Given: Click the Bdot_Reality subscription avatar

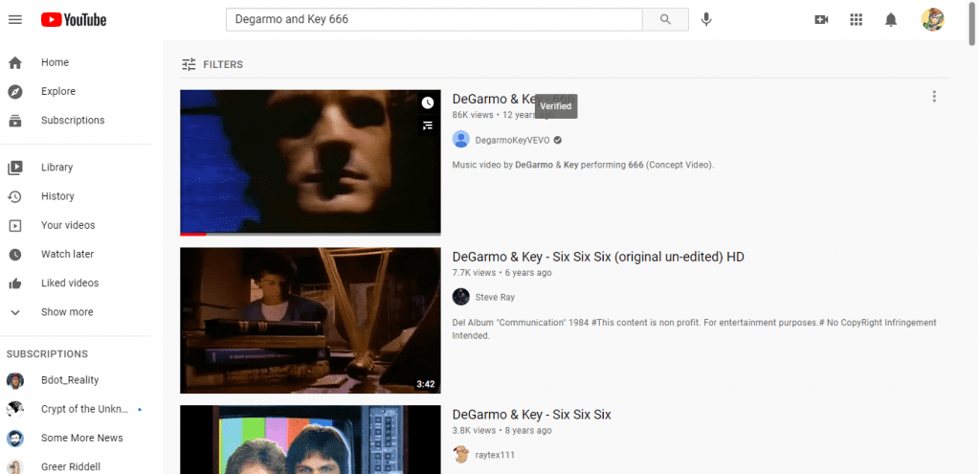Looking at the screenshot, I should coord(15,380).
